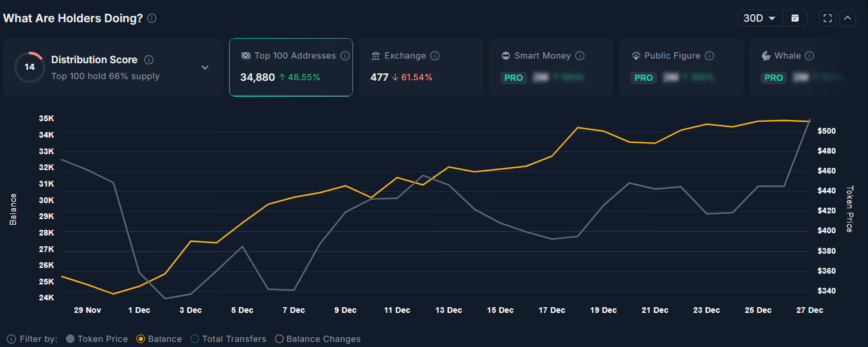This screenshot has width=868, height=347.
Task: Click info icon next to Top 100 Addresses
Action: [346, 56]
